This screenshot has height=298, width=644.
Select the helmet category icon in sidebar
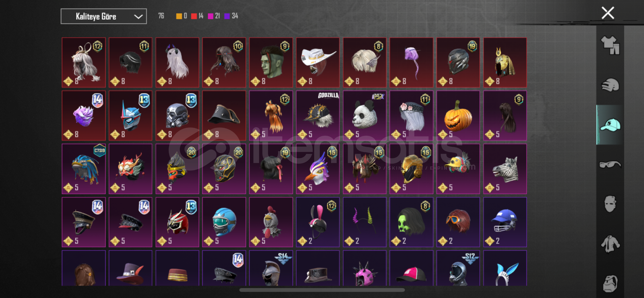point(610,85)
